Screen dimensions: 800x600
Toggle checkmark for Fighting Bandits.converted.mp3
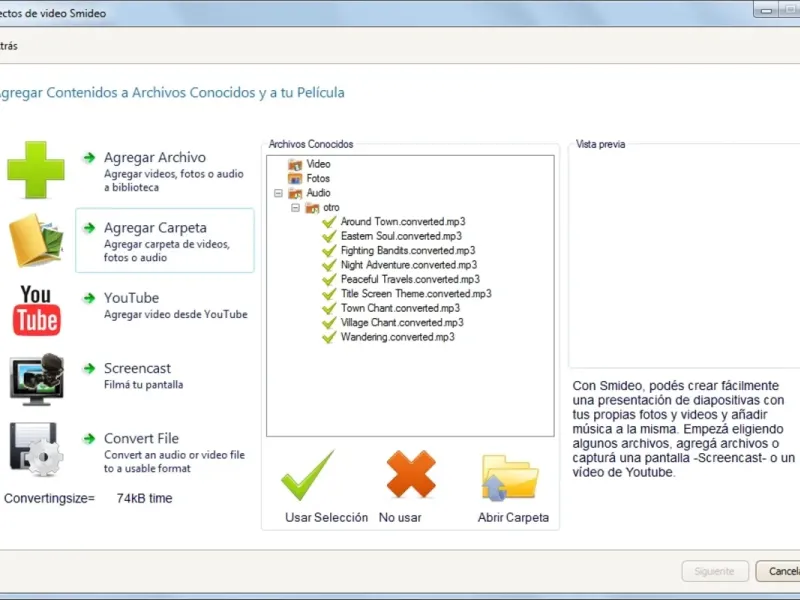click(x=329, y=251)
